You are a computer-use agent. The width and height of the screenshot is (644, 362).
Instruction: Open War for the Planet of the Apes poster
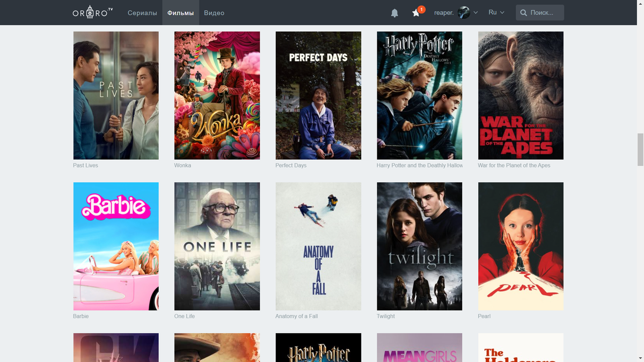(x=521, y=95)
